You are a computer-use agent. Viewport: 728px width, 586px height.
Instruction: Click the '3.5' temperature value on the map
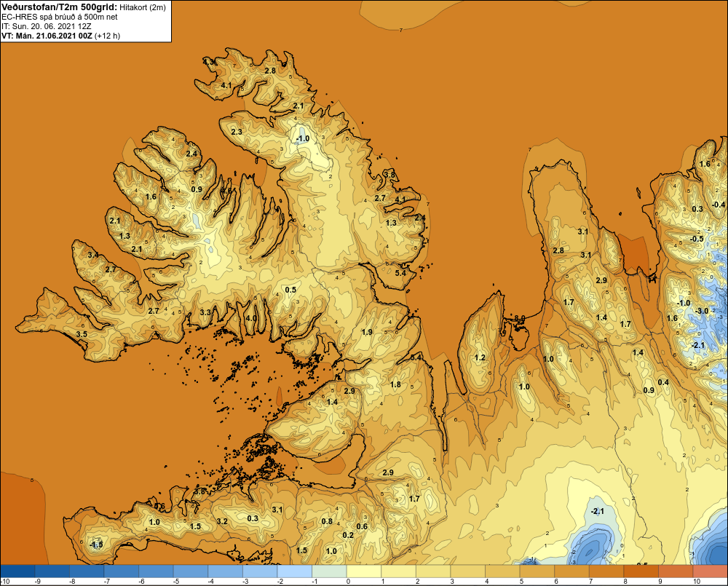pos(82,334)
